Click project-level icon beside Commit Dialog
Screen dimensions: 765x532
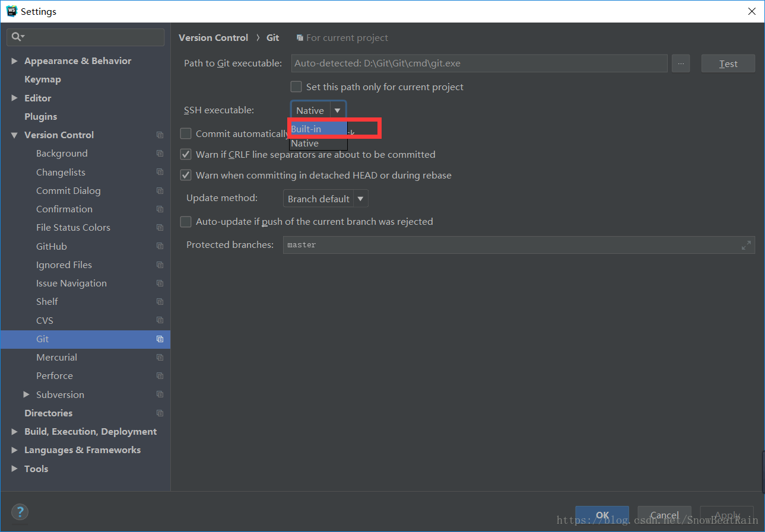pos(160,190)
